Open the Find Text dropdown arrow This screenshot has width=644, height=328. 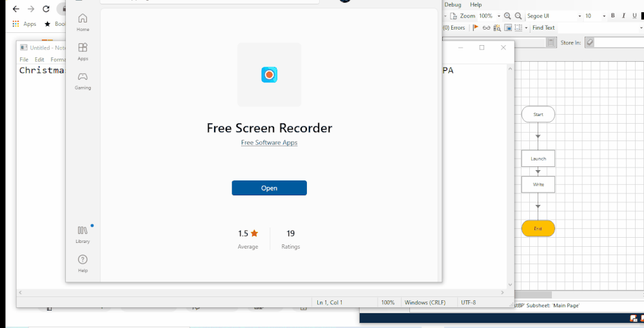[x=641, y=28]
